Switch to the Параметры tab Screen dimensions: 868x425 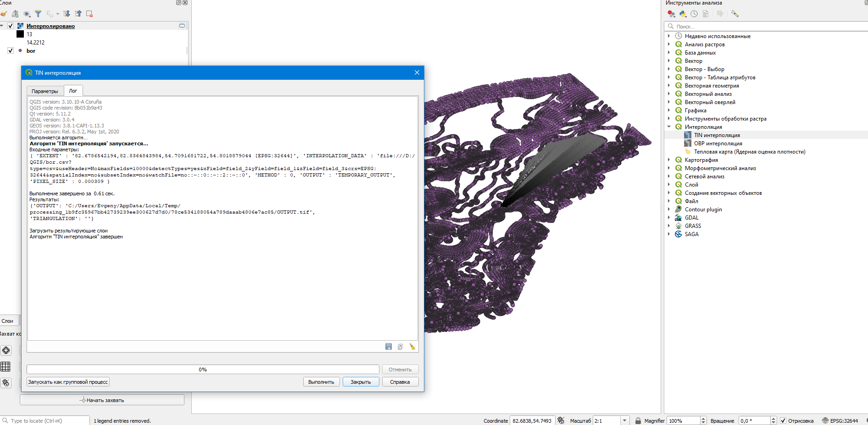click(x=45, y=91)
